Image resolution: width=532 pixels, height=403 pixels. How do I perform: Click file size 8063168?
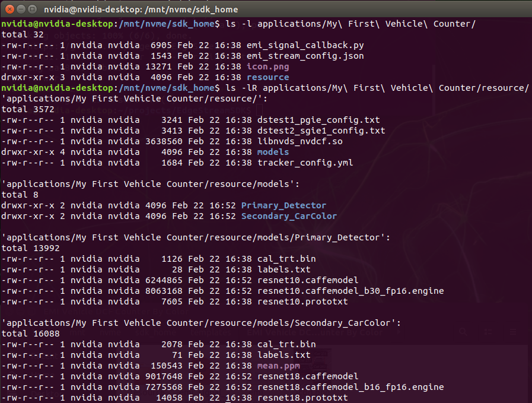(x=164, y=291)
